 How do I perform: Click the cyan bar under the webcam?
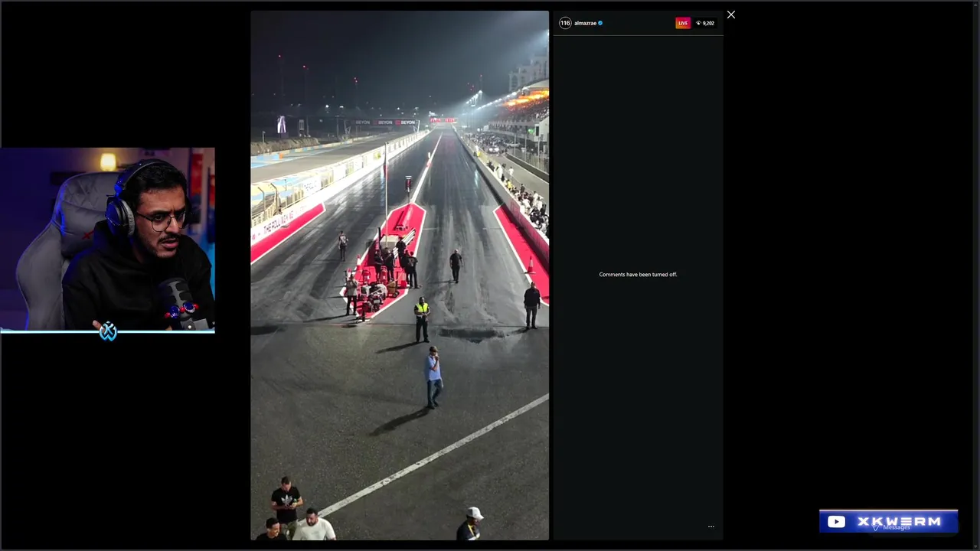coord(107,331)
